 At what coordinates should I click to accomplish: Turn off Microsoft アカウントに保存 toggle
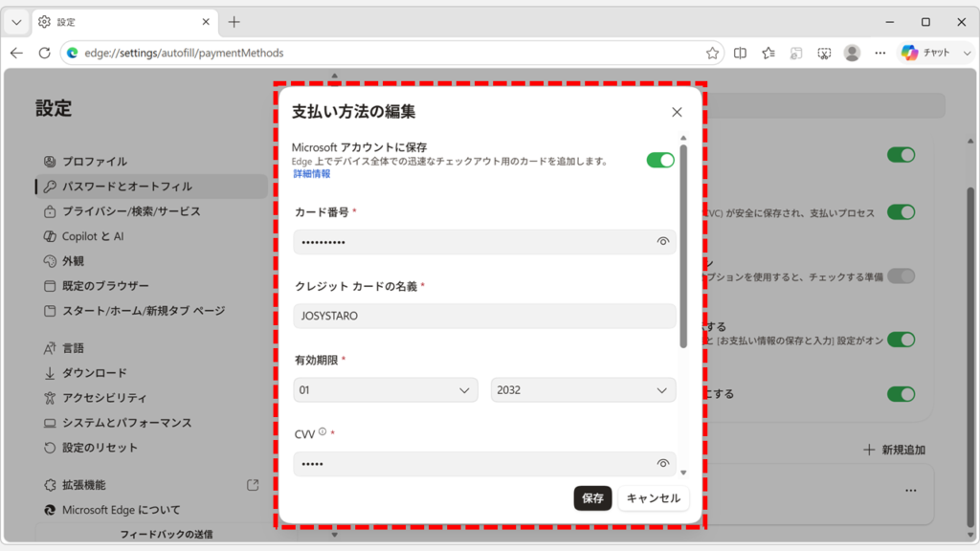coord(660,160)
